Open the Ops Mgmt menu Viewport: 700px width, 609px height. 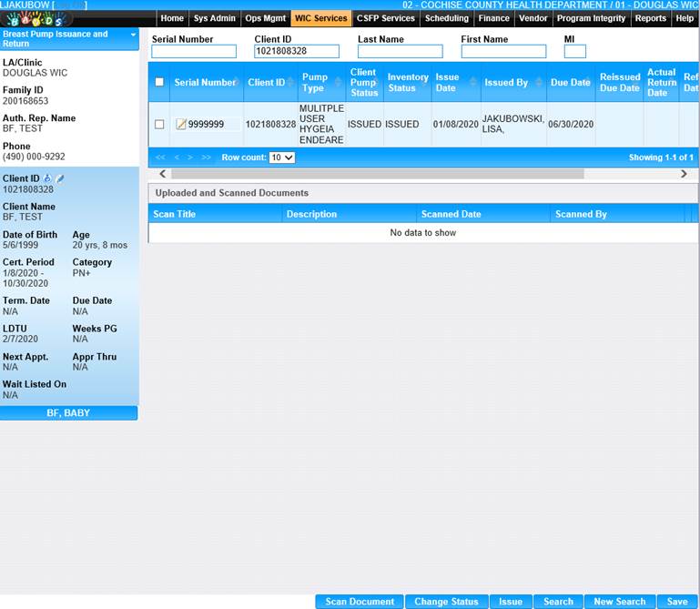tap(265, 18)
